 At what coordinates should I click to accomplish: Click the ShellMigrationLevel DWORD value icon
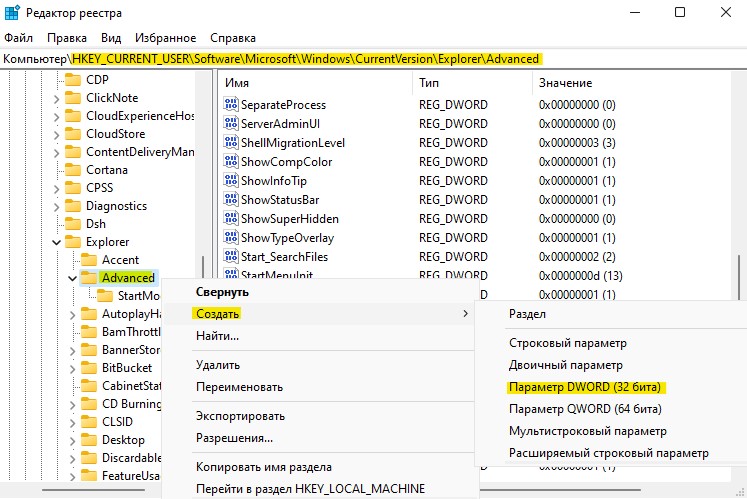(231, 142)
